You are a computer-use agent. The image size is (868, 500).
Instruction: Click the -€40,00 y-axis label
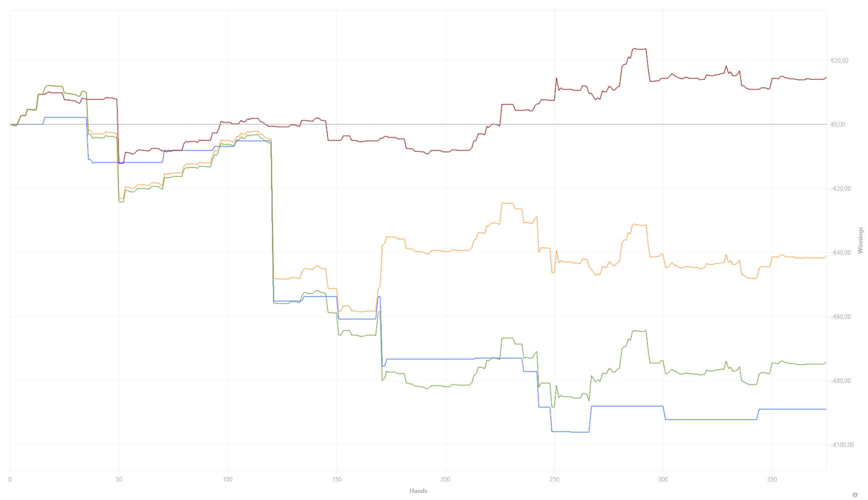pos(840,253)
